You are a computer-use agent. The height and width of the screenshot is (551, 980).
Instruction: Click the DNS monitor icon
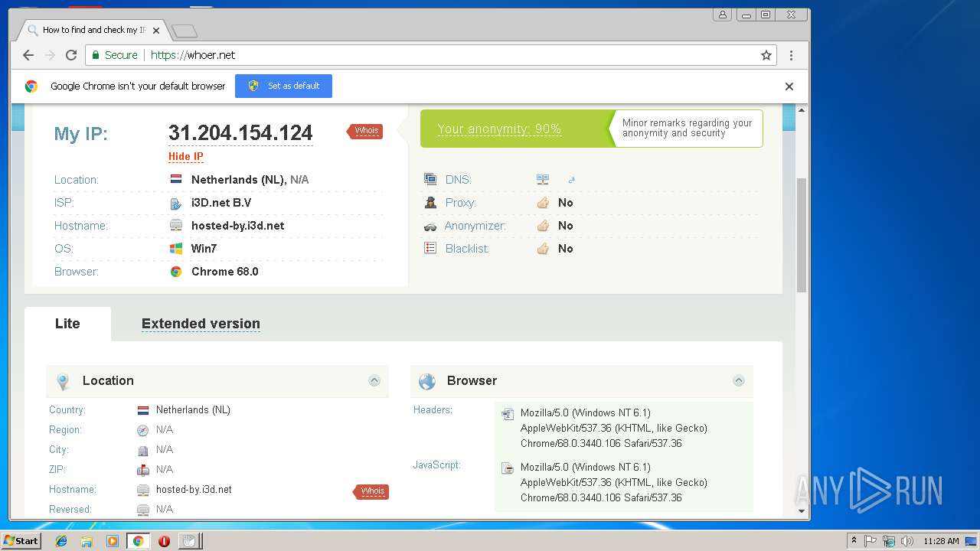tap(430, 179)
